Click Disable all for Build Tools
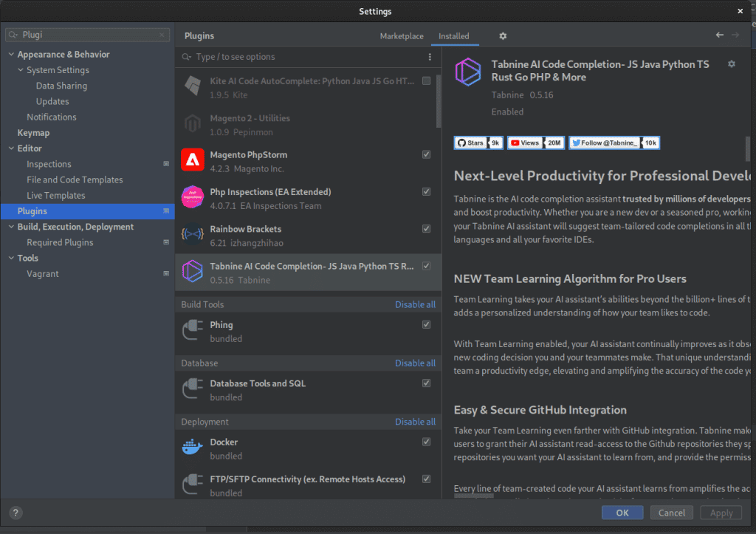The width and height of the screenshot is (756, 534). pos(415,304)
